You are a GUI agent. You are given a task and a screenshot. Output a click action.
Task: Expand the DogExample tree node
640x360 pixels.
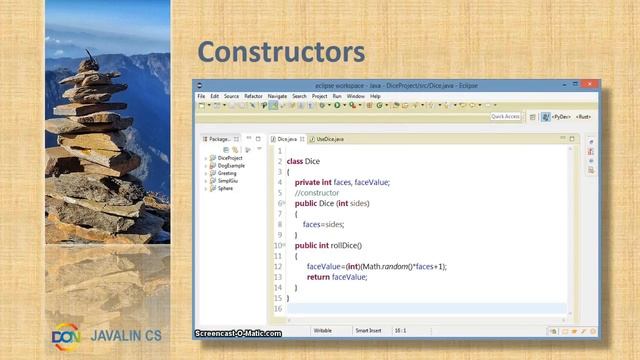pos(206,166)
